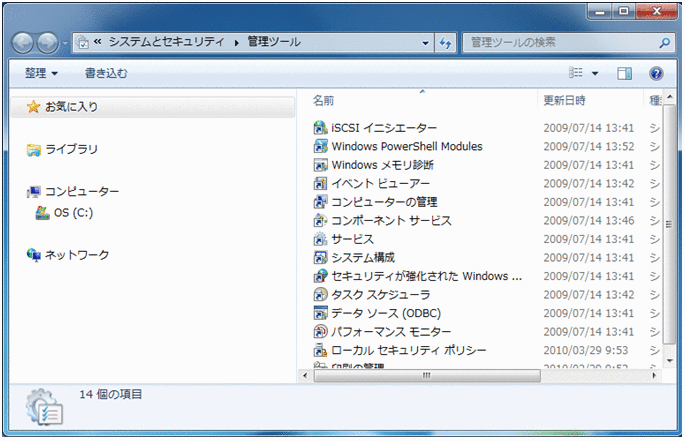The width and height of the screenshot is (685, 441).
Task: Select the パフォーマンス モニター icon
Action: (320, 332)
